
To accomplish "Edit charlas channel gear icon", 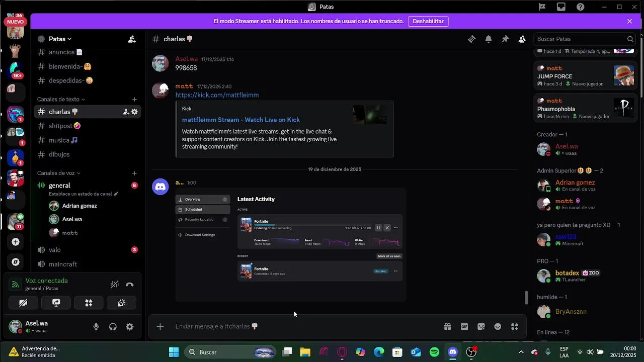I will pyautogui.click(x=134, y=112).
